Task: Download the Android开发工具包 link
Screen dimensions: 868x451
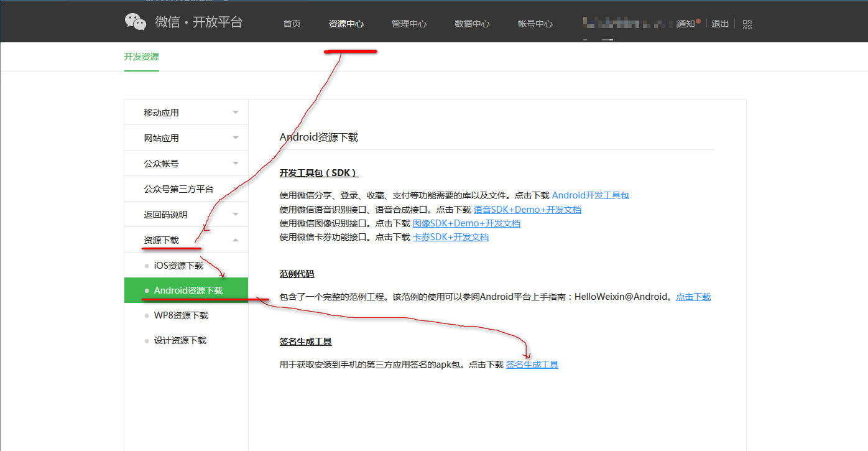Action: coord(590,195)
